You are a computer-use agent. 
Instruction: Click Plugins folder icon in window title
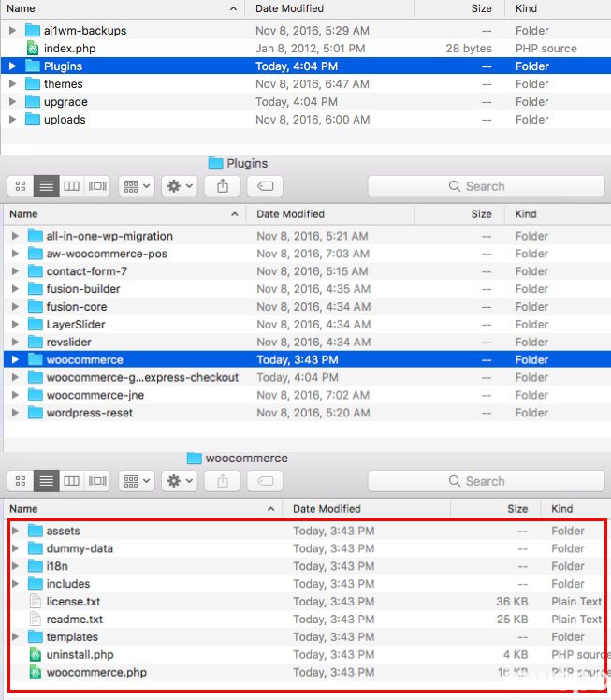pyautogui.click(x=215, y=164)
